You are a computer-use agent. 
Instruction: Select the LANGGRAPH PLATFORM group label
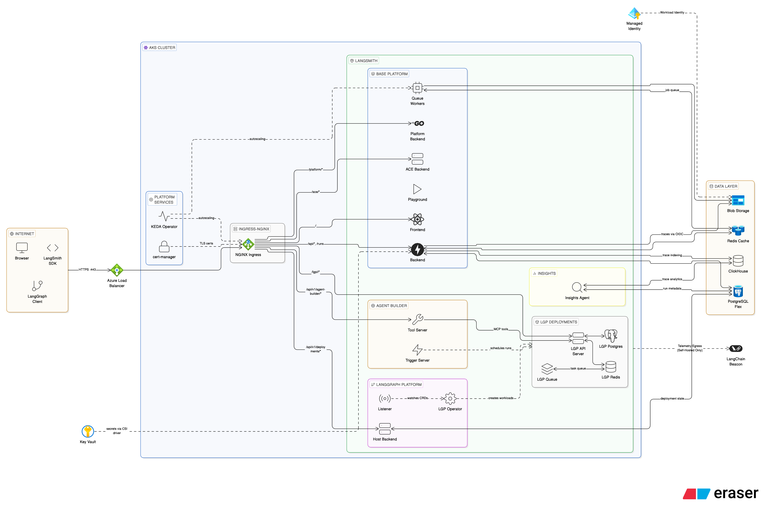(x=396, y=385)
